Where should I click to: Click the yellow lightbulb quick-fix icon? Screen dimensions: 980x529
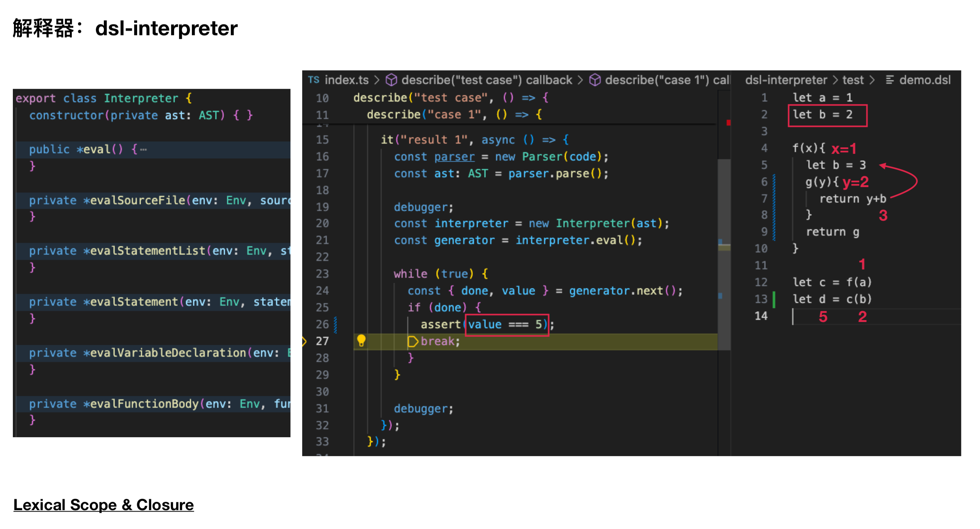pyautogui.click(x=361, y=340)
